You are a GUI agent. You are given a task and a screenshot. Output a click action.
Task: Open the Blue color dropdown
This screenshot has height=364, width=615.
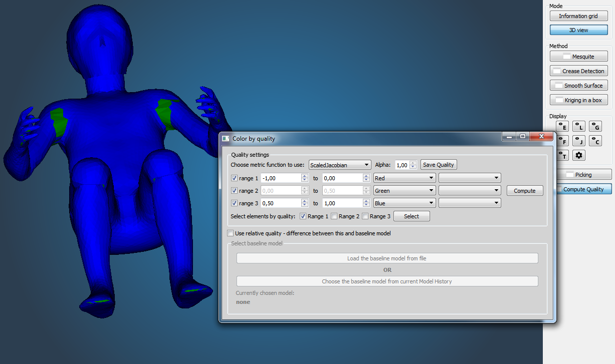click(x=404, y=203)
